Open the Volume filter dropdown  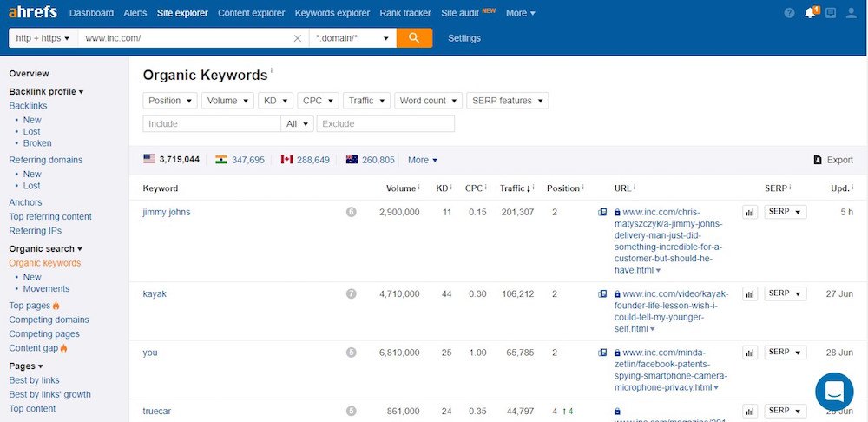pos(227,101)
